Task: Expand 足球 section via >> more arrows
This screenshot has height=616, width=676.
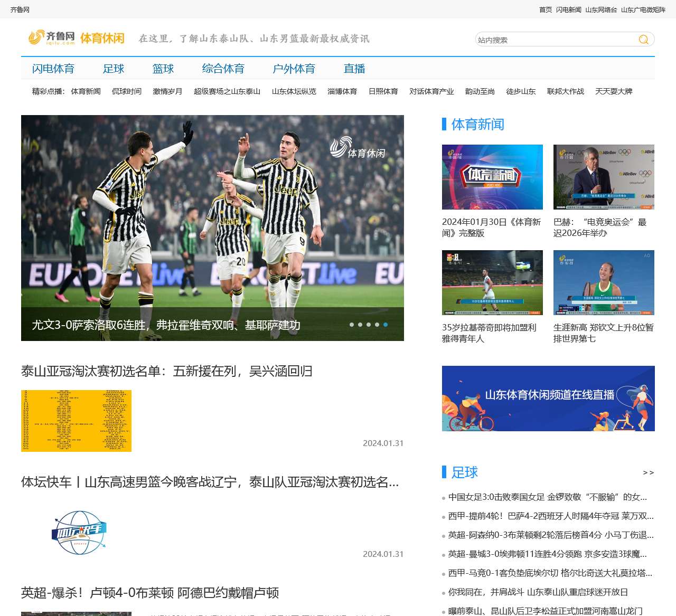Action: coord(649,473)
